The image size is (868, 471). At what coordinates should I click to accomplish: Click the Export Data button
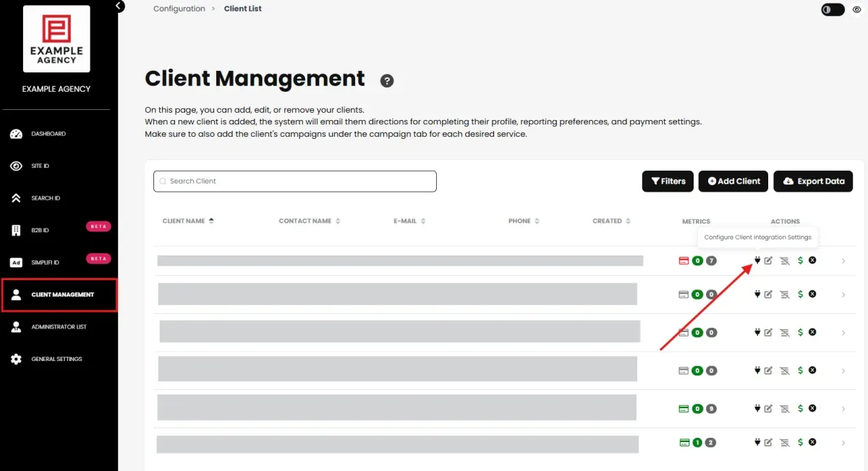tap(813, 181)
